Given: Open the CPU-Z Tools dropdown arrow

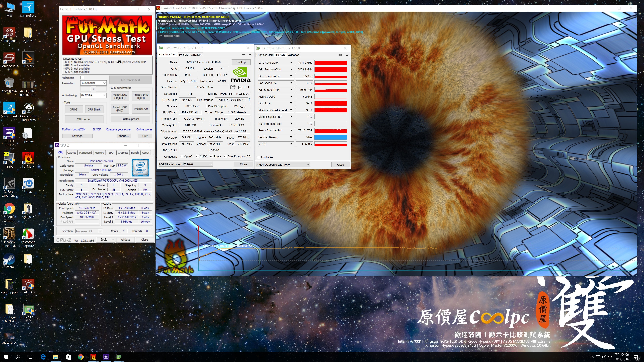Looking at the screenshot, I should click(x=113, y=240).
